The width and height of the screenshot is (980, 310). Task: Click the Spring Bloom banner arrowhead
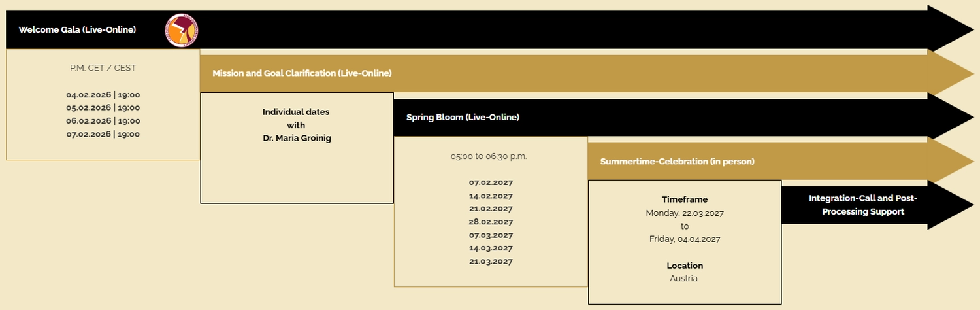pos(949,117)
